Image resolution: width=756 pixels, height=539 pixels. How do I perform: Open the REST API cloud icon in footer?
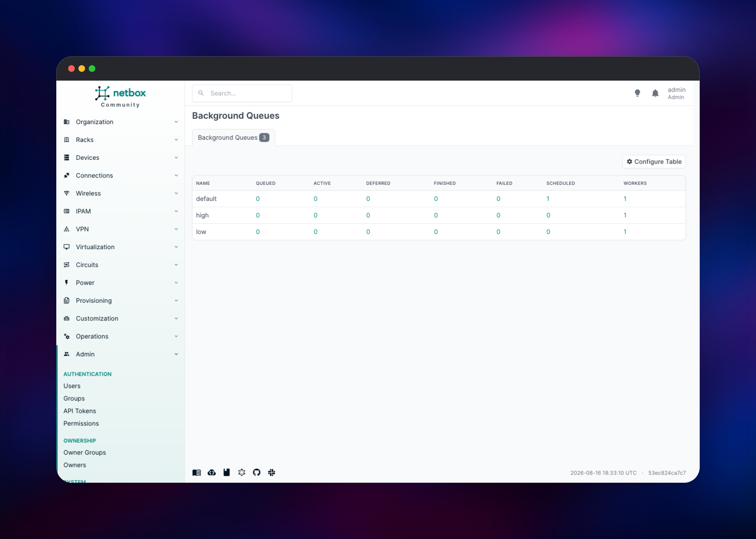pos(212,473)
